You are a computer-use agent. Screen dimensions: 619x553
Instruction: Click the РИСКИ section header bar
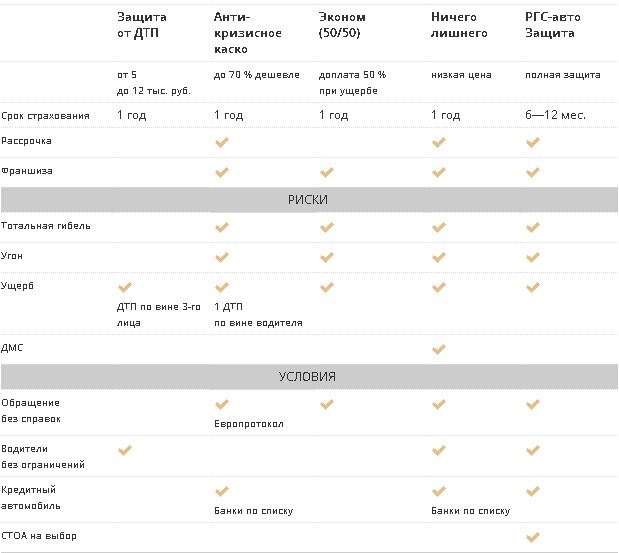310,200
